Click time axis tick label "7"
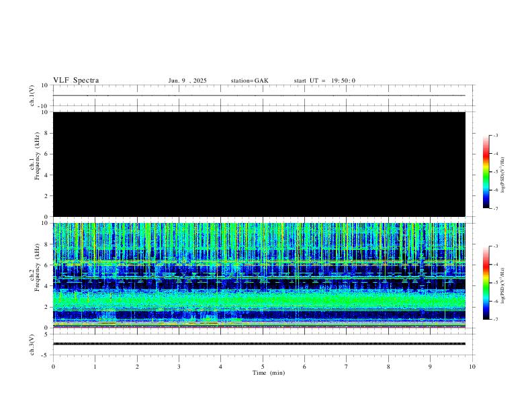 (x=347, y=367)
